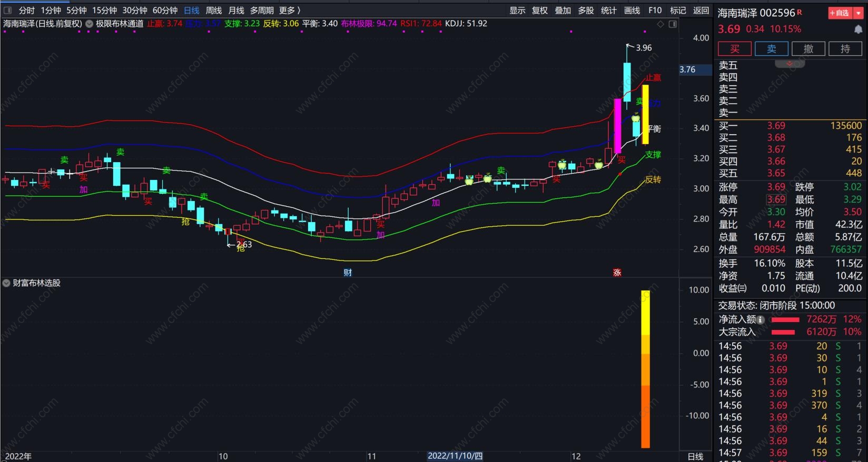Screen dimensions: 868x462
Task: Switch to 1分钟 timeframe
Action: pos(51,10)
